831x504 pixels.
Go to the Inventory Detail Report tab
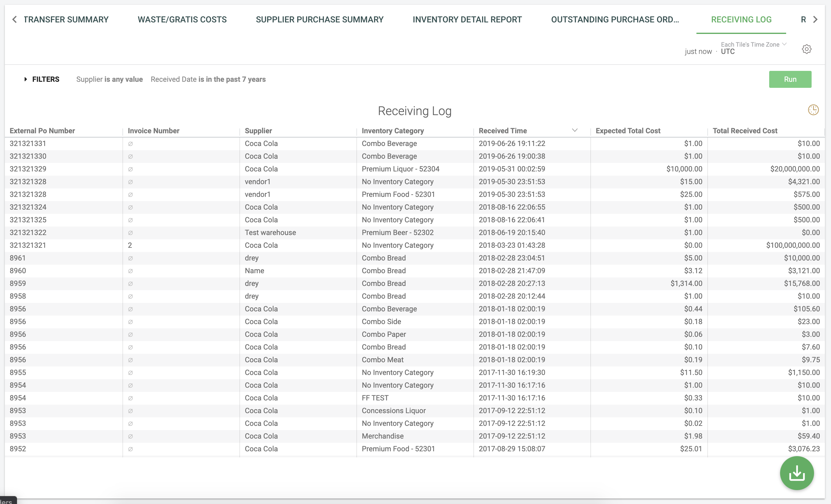(x=467, y=20)
